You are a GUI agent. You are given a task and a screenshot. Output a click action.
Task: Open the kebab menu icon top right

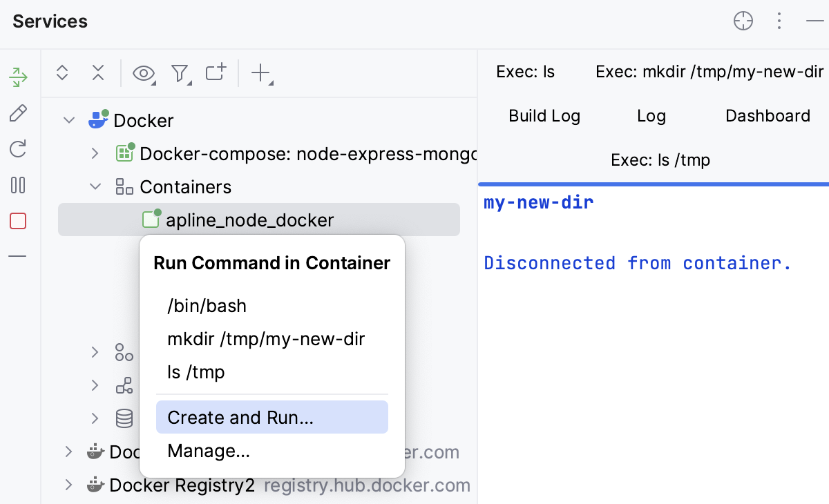pos(779,21)
